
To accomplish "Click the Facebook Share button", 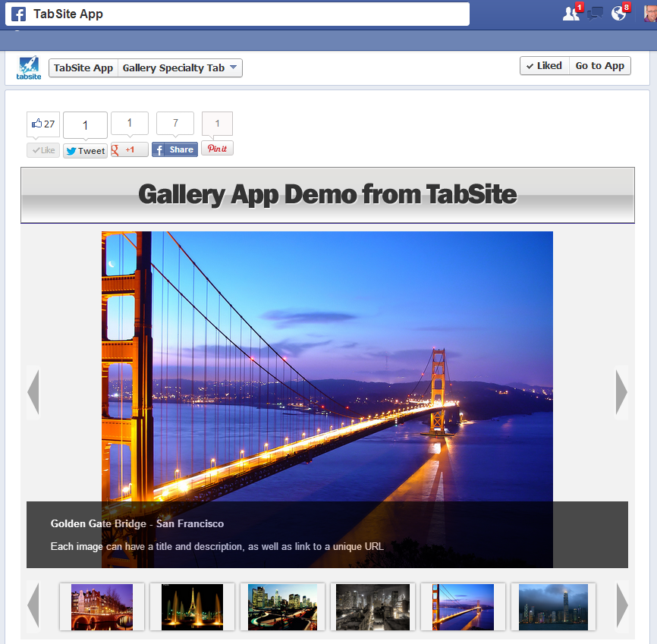I will coord(174,149).
